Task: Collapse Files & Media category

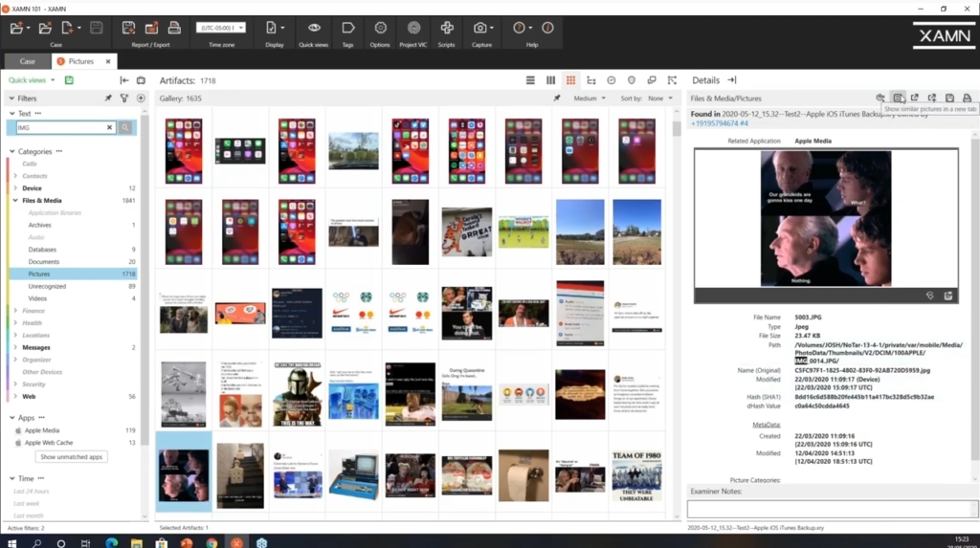Action: 15,201
